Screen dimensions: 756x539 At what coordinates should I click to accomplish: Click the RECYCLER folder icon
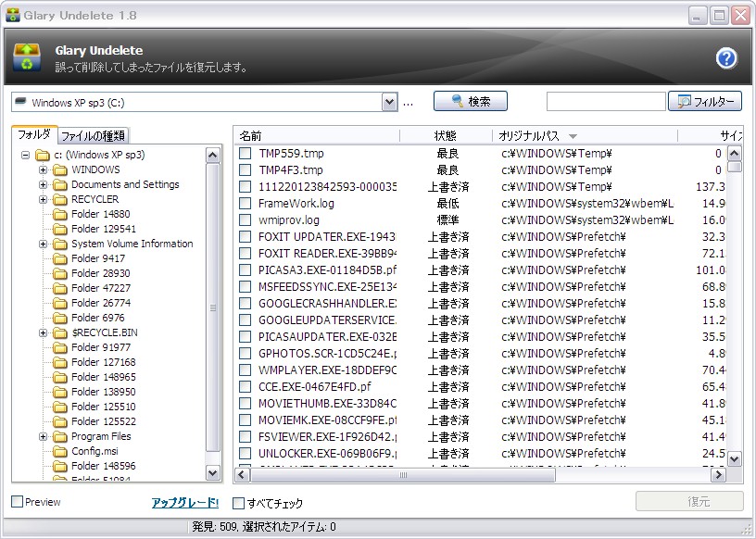(x=60, y=200)
